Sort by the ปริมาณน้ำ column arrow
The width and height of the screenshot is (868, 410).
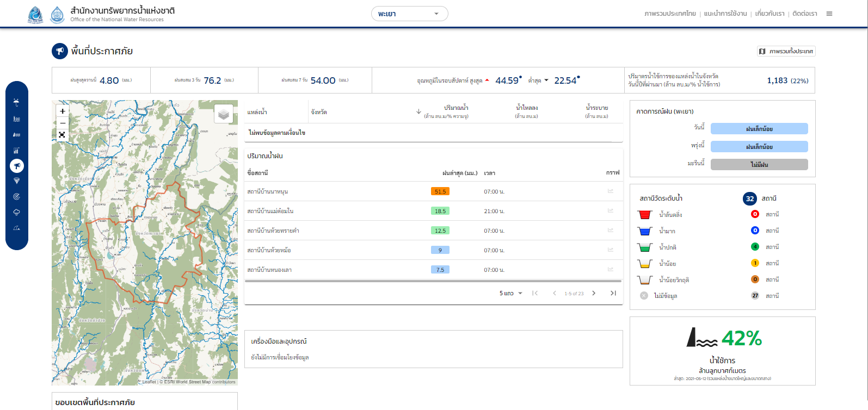tap(418, 111)
